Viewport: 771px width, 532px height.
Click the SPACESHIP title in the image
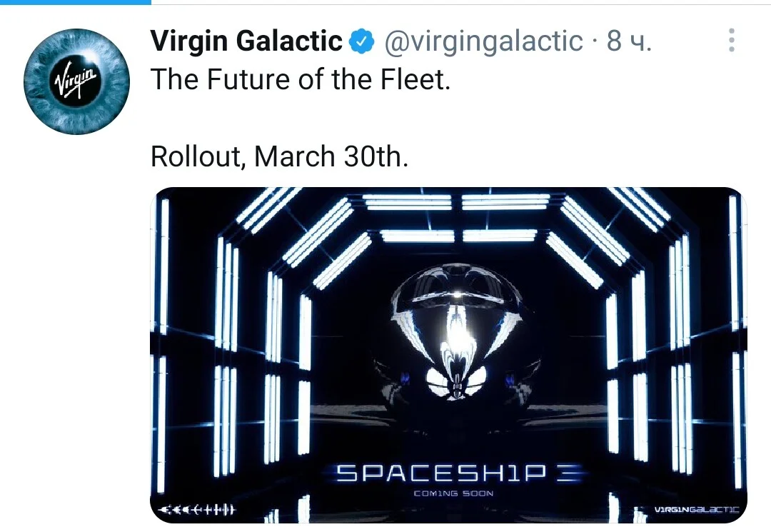coord(441,473)
